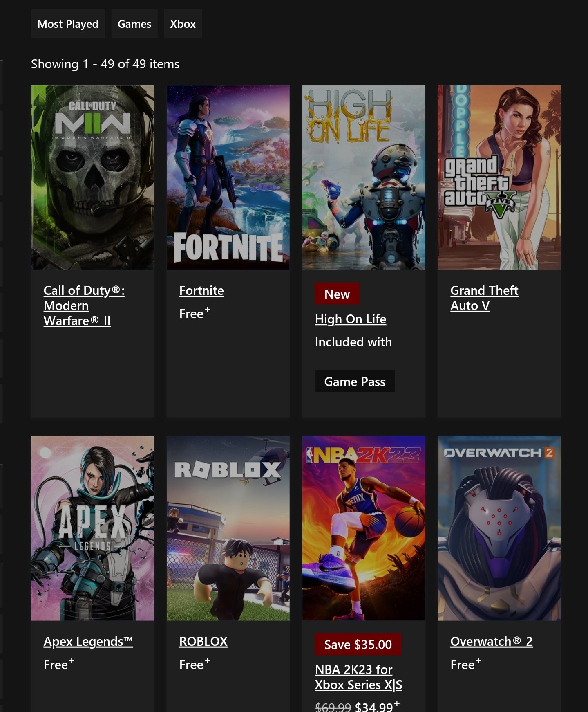
Task: Follow the High On Life title link
Action: (x=351, y=319)
